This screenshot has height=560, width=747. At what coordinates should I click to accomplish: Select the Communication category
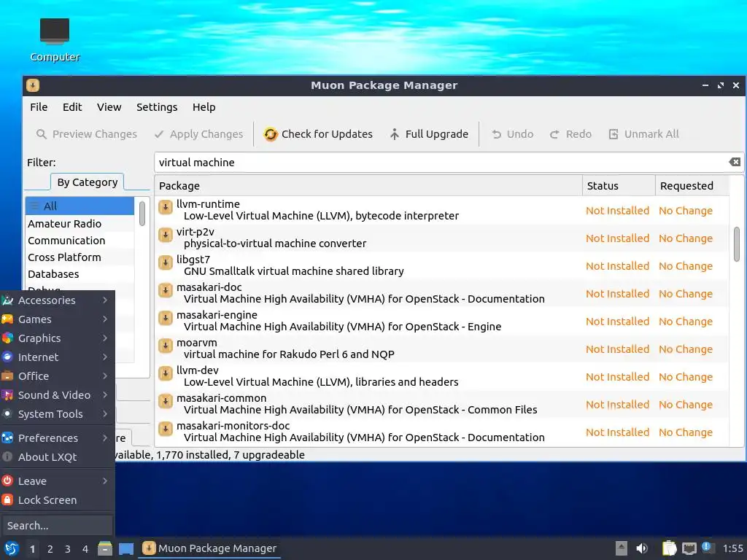click(80, 241)
